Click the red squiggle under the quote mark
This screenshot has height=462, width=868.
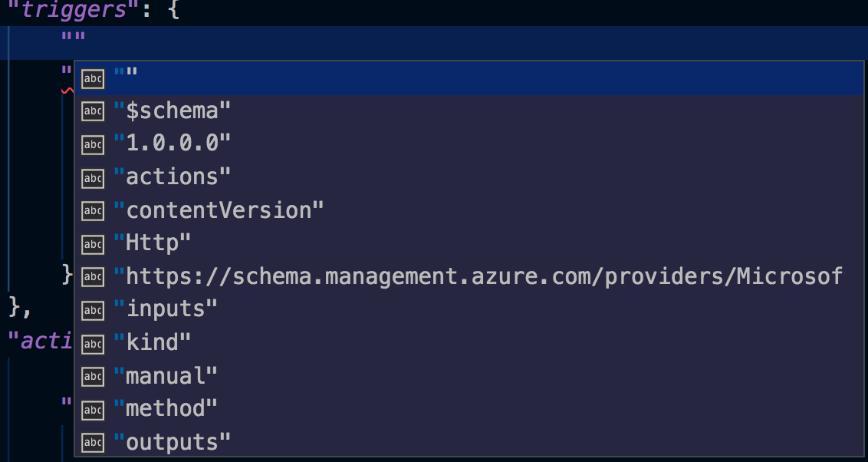(67, 91)
